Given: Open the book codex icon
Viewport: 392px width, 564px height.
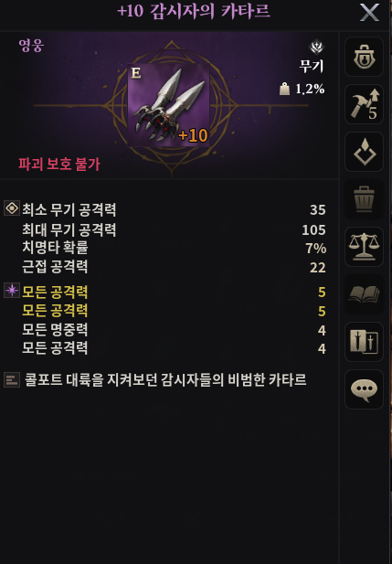Looking at the screenshot, I should [x=364, y=294].
